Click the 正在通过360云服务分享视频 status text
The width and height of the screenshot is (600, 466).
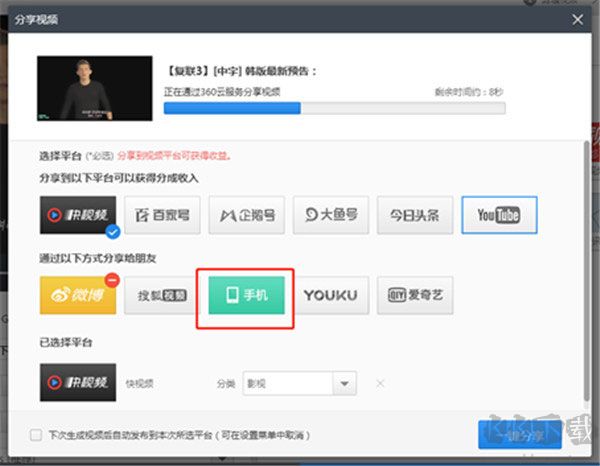pyautogui.click(x=222, y=92)
